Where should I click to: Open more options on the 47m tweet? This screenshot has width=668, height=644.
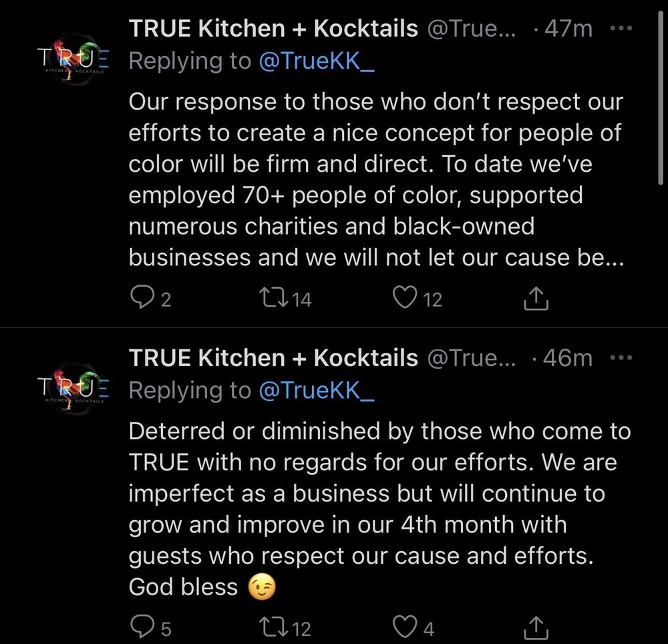point(621,29)
